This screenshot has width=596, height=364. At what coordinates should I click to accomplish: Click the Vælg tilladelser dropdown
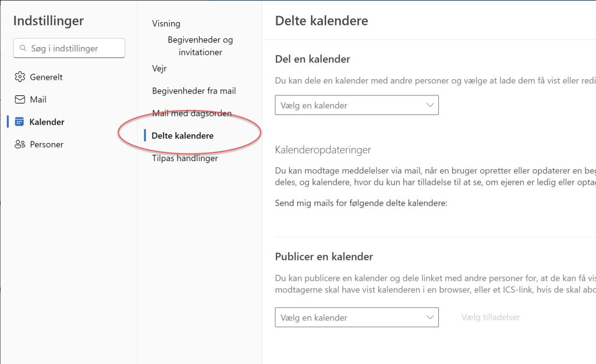pyautogui.click(x=490, y=317)
